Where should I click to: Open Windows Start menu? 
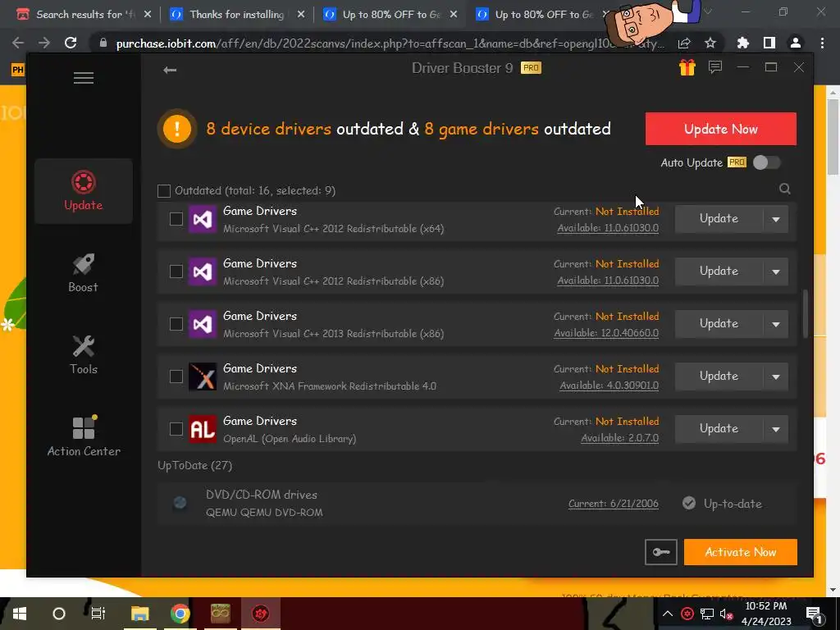20,614
